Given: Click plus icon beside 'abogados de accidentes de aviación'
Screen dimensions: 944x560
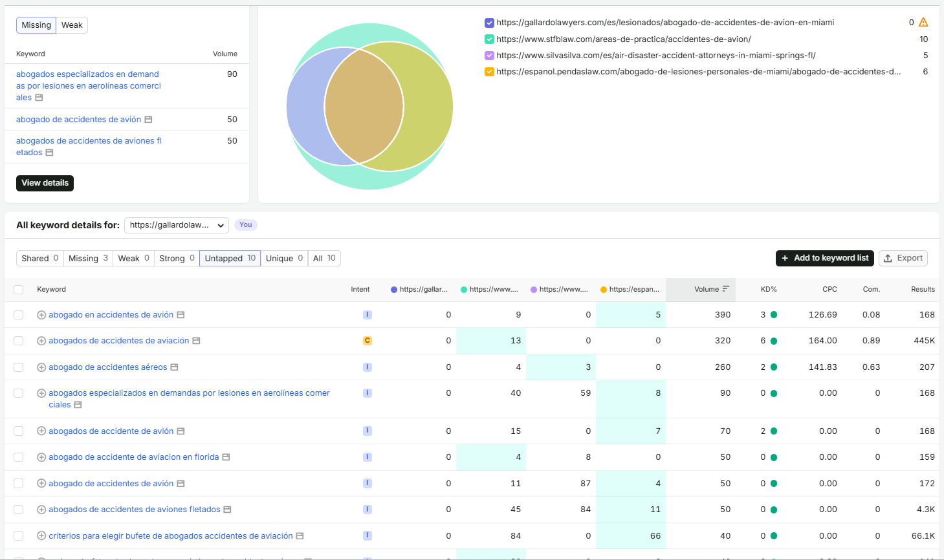Looking at the screenshot, I should 41,341.
